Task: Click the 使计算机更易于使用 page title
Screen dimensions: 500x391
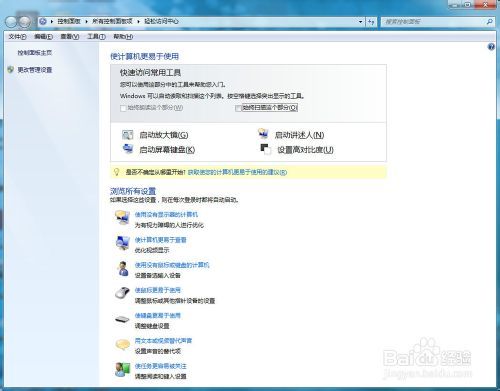Action: click(144, 56)
